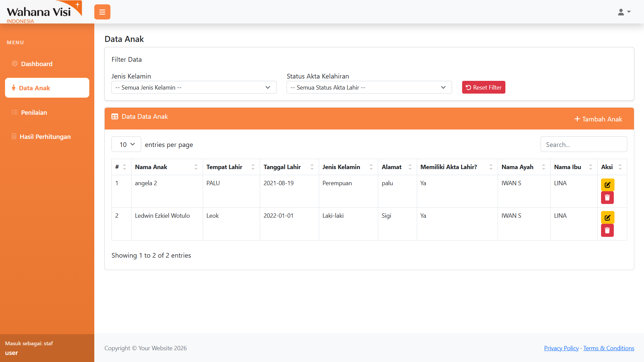Screen dimensions: 644x362
Task: Open Penilaian in the sidebar menu
Action: pos(34,112)
